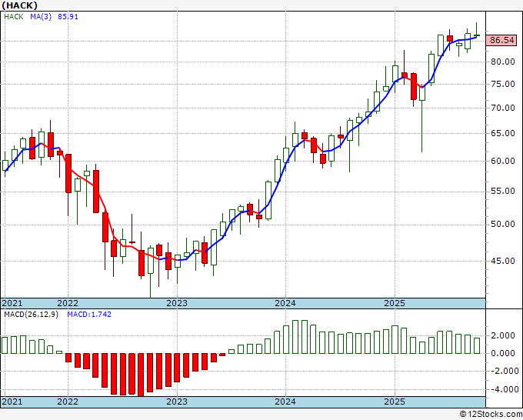Click the lowest red MACD bar in late 2022

[x=141, y=375]
